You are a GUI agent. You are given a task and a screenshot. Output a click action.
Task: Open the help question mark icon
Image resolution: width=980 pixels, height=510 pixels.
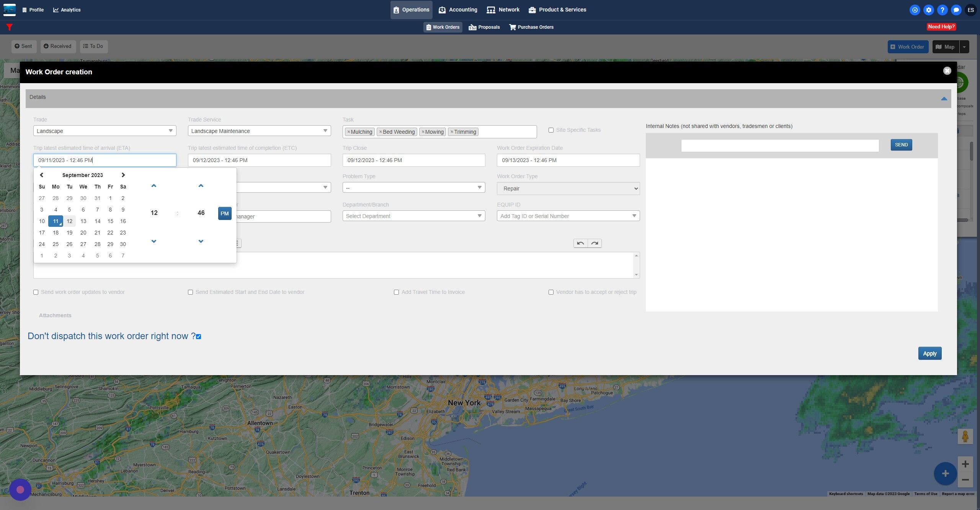pyautogui.click(x=942, y=10)
